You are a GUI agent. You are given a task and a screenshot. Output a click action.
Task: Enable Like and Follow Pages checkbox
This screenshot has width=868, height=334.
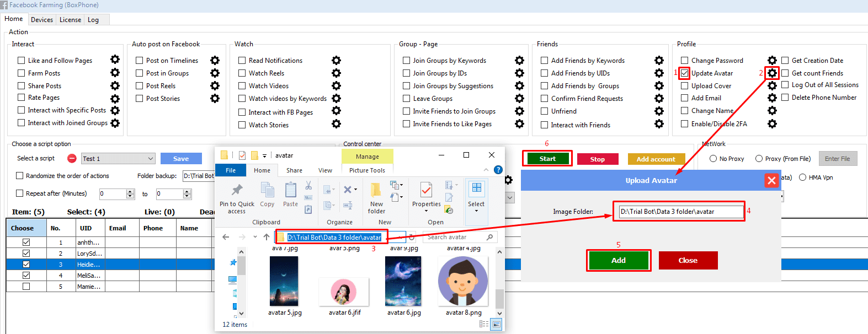pos(21,61)
